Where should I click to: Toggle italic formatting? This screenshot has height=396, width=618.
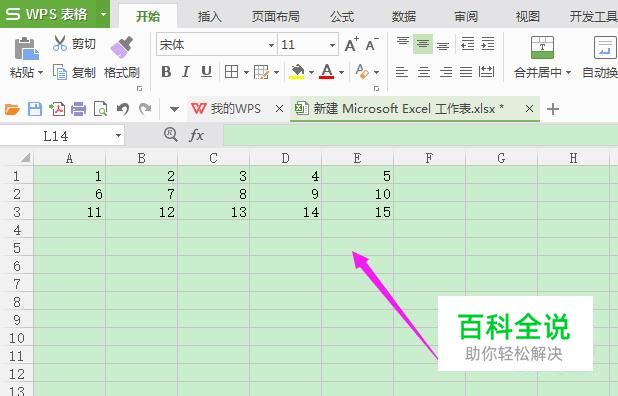pos(186,72)
